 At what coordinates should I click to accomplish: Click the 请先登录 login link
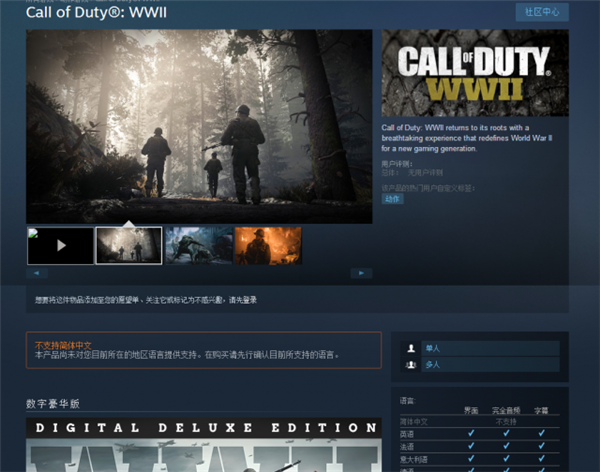click(243, 300)
